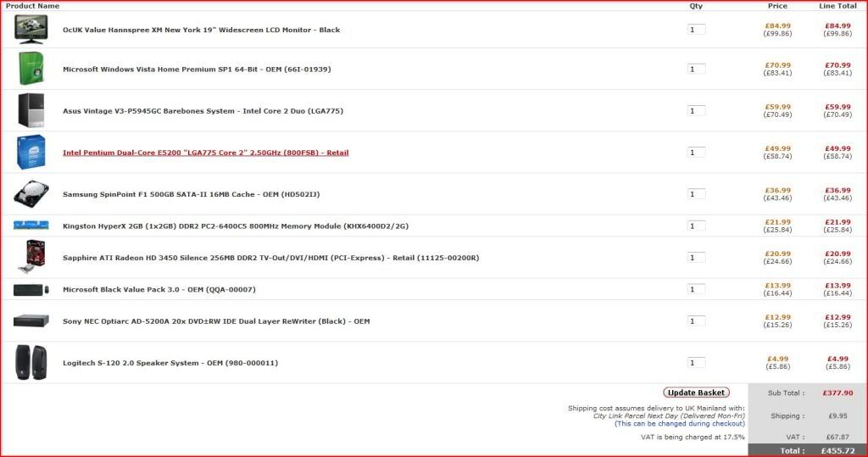
Task: Click the 'Qty' column header
Action: 696,6
